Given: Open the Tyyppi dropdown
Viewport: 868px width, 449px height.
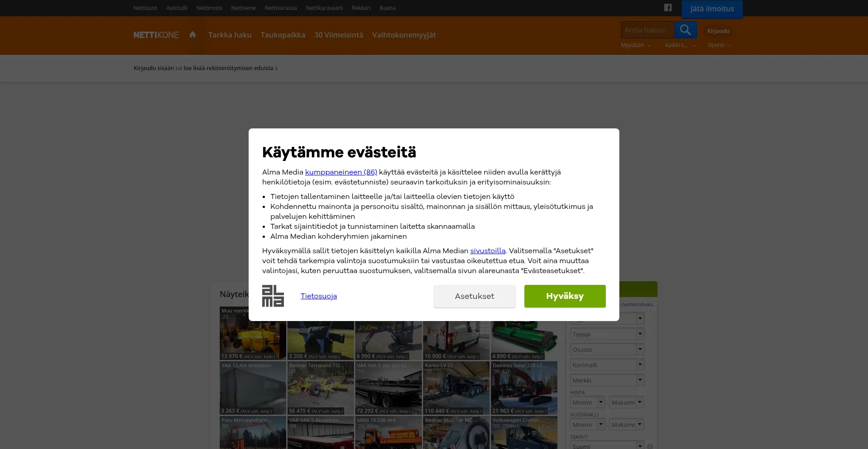Looking at the screenshot, I should 607,334.
